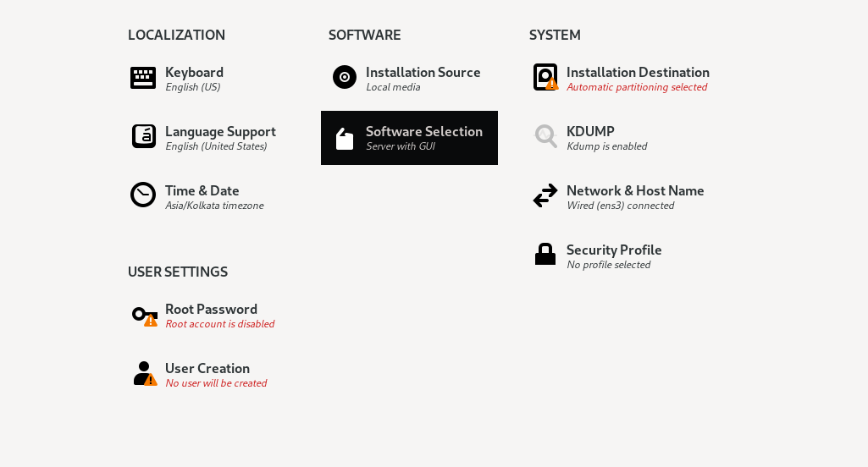This screenshot has width=868, height=467.
Task: Click the clock icon for Time & Date
Action: point(143,195)
